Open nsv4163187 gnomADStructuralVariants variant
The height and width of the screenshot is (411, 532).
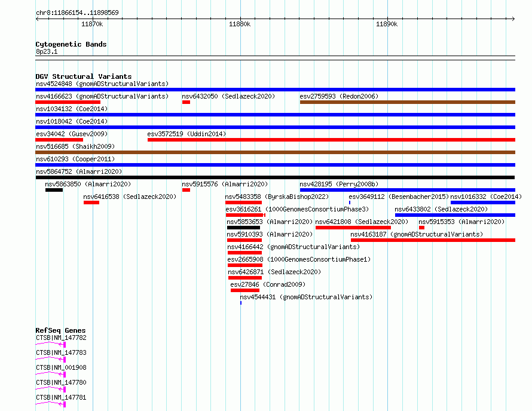(417, 234)
